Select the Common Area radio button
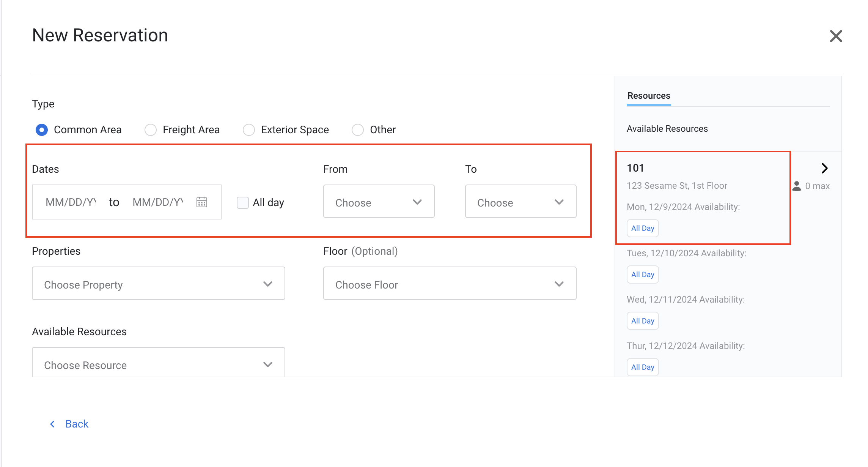 tap(42, 130)
